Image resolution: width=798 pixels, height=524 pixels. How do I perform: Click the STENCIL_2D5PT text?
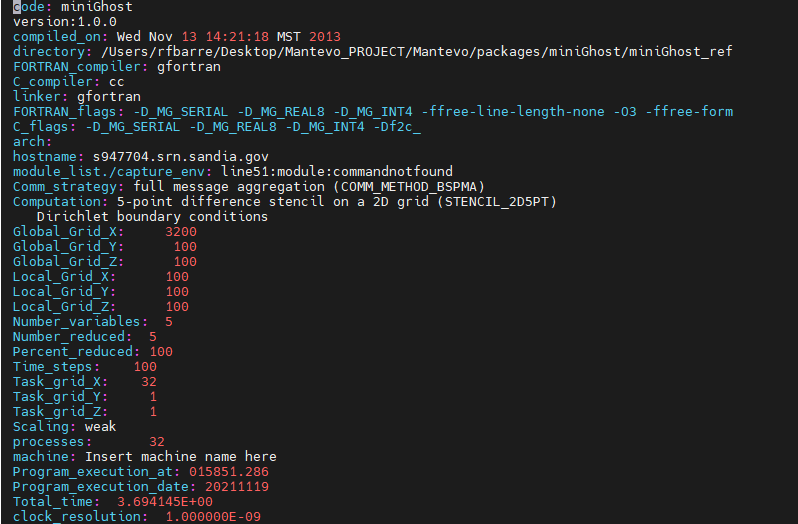[x=497, y=201]
